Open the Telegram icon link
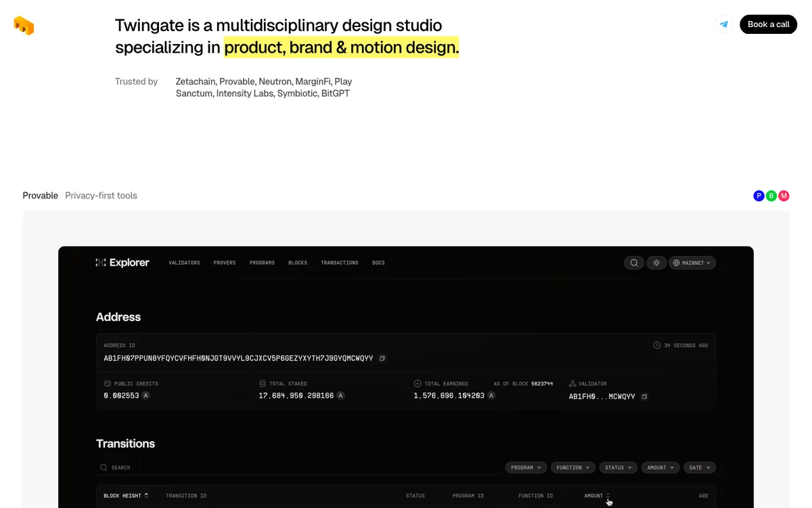This screenshot has height=508, width=812. click(x=724, y=24)
